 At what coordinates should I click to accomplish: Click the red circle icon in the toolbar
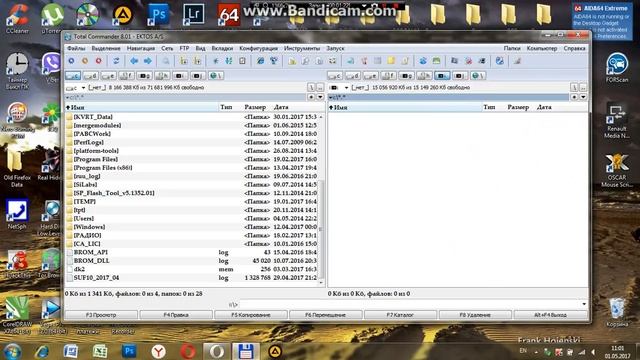[x=98, y=61]
